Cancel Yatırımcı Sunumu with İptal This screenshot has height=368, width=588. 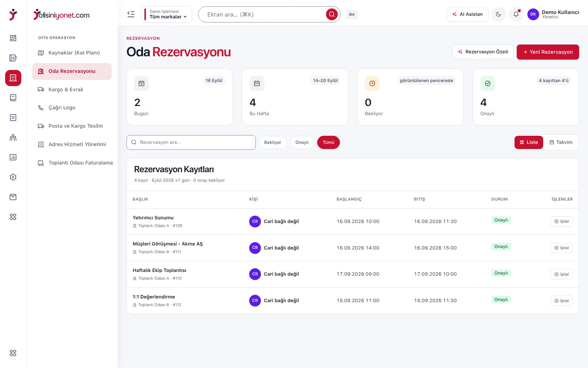pos(562,222)
